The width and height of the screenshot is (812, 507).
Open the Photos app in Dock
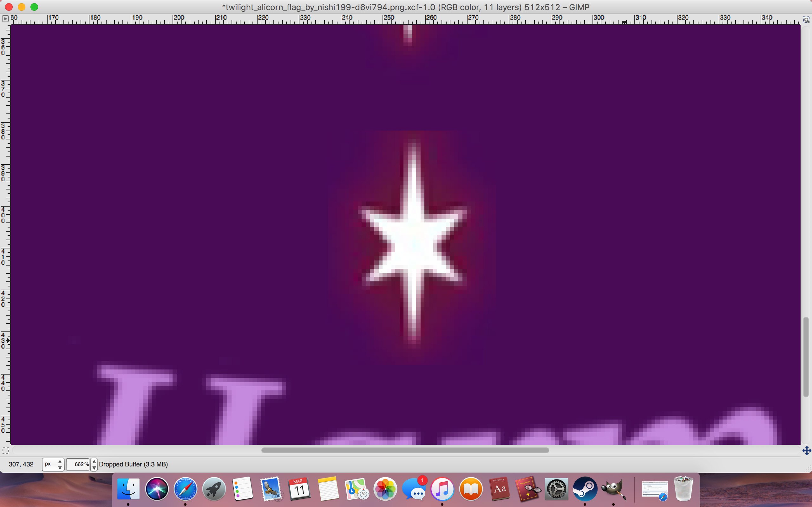[385, 489]
